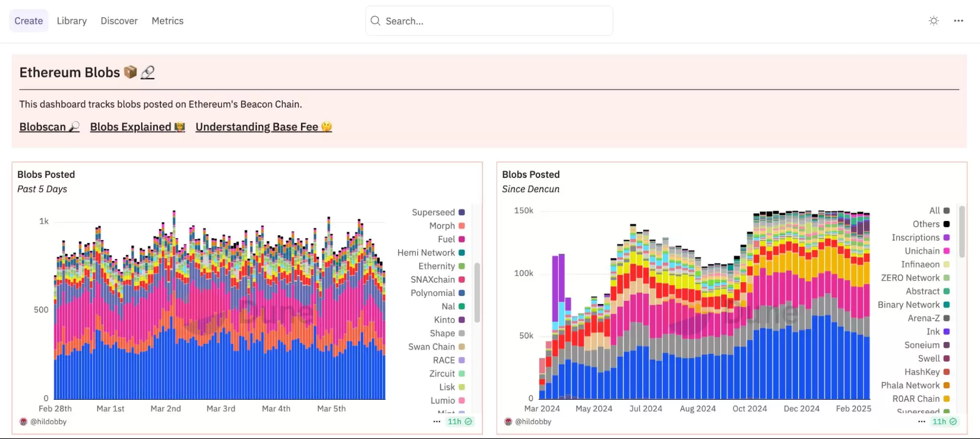Image resolution: width=980 pixels, height=439 pixels.
Task: Click the search magnifier icon
Action: 376,21
